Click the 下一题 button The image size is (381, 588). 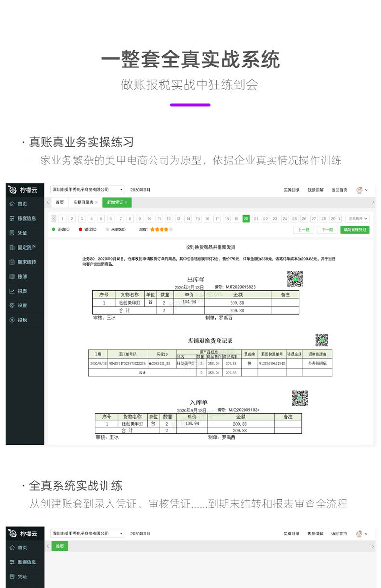click(x=327, y=230)
